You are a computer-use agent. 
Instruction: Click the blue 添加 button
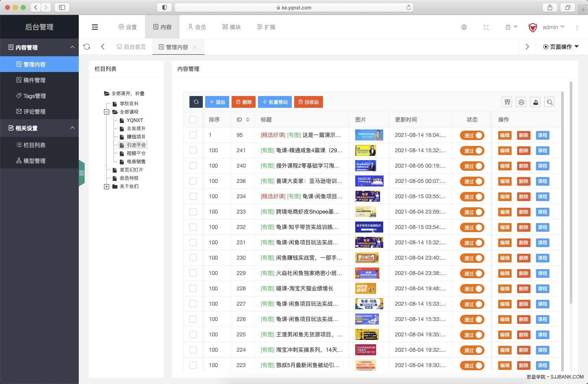pos(217,102)
